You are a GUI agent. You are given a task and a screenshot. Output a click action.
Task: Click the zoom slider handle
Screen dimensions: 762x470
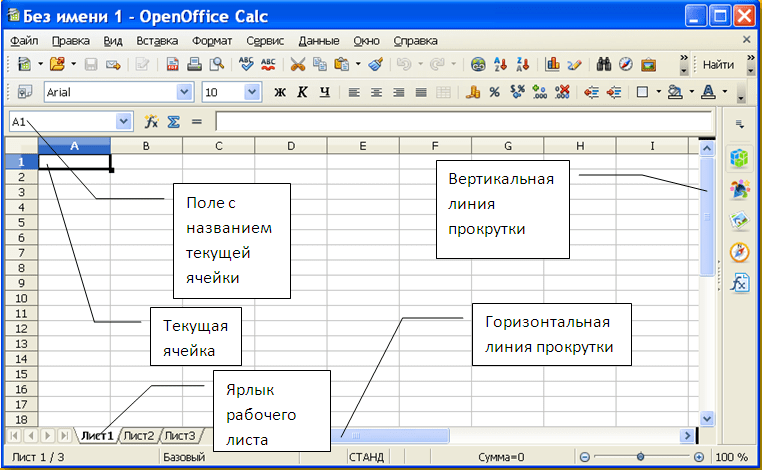641,456
